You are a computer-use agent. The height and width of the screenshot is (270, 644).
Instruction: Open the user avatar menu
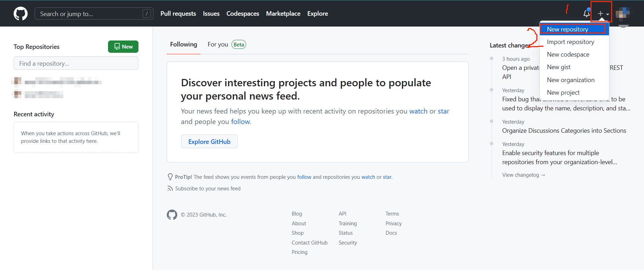(x=623, y=14)
